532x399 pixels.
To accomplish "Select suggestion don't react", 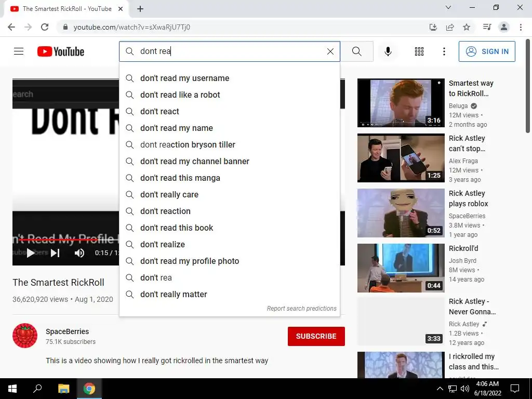I will 229,111.
